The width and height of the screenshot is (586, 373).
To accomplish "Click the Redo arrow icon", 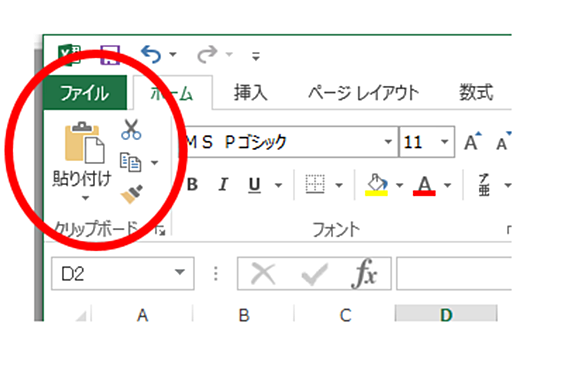I will [x=207, y=54].
